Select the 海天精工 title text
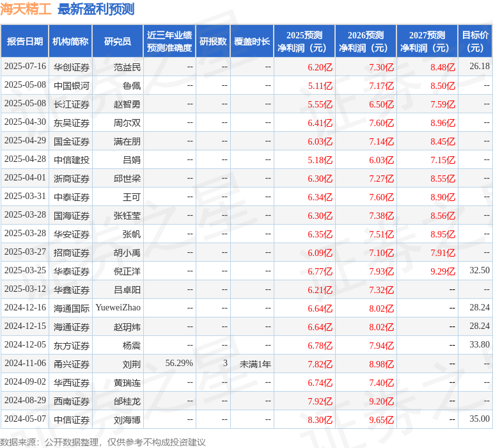 point(26,9)
